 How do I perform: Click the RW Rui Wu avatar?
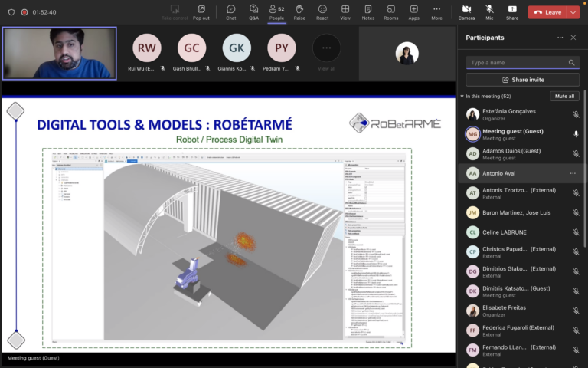(147, 48)
